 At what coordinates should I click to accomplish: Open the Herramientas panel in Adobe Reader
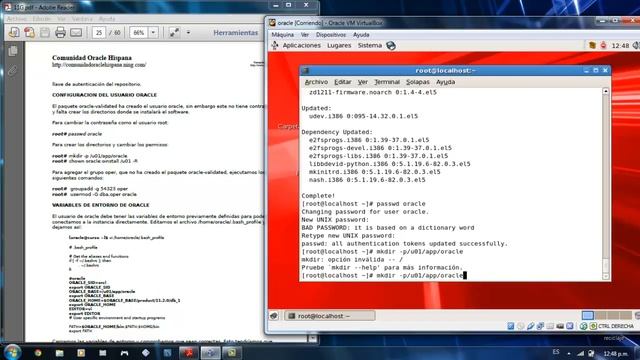coord(236,33)
